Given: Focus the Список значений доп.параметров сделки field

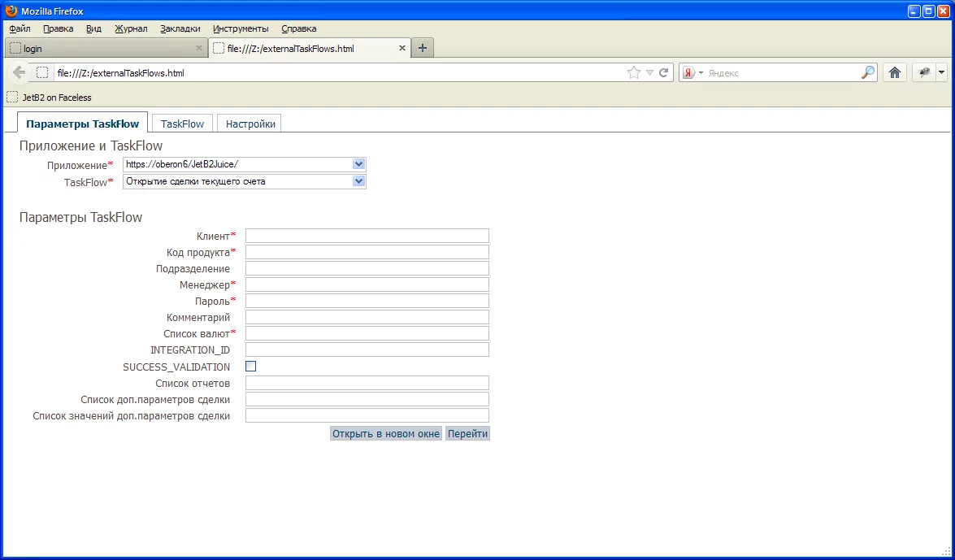Looking at the screenshot, I should coord(367,415).
